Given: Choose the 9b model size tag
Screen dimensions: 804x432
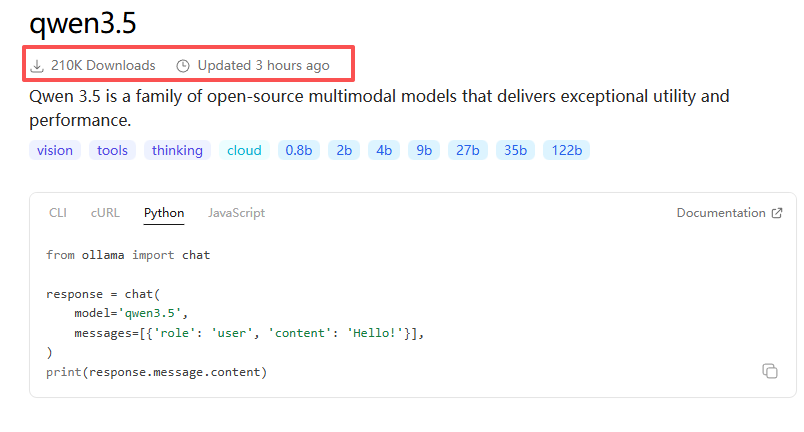Looking at the screenshot, I should pyautogui.click(x=424, y=150).
